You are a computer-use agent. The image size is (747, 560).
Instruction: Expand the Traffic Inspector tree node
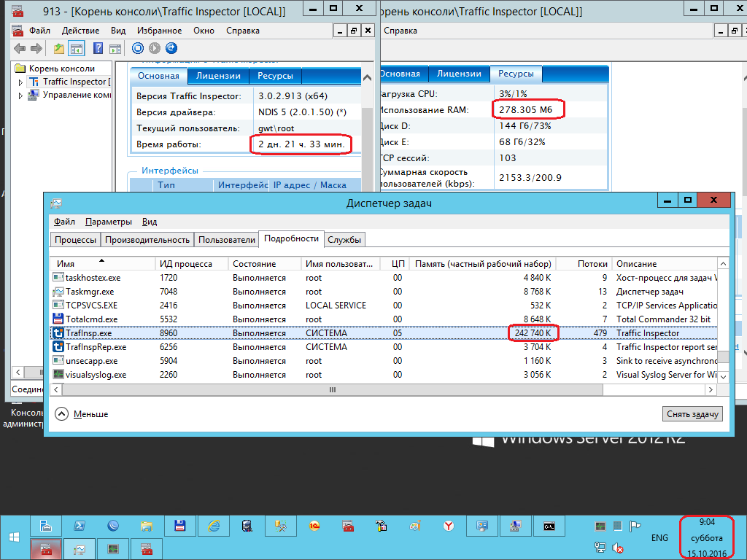20,82
